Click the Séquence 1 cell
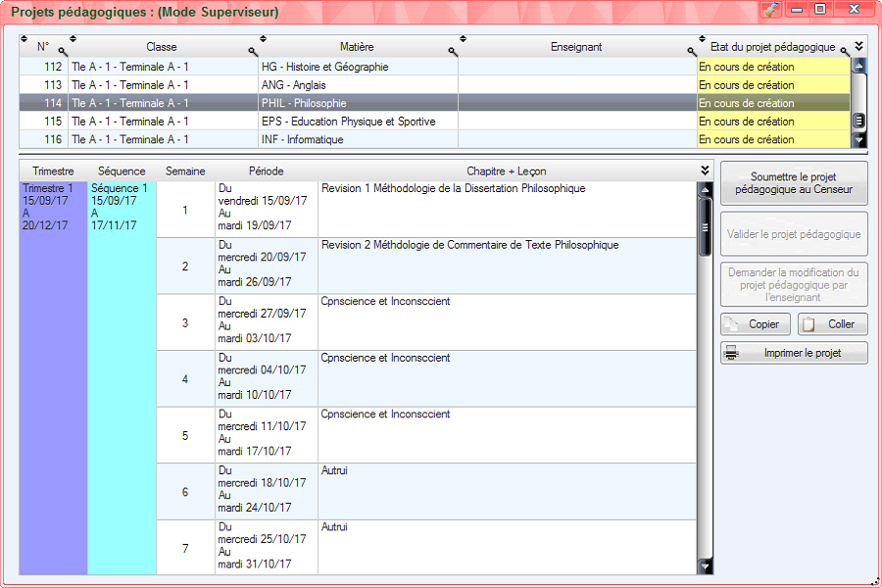882x588 pixels. (x=122, y=377)
